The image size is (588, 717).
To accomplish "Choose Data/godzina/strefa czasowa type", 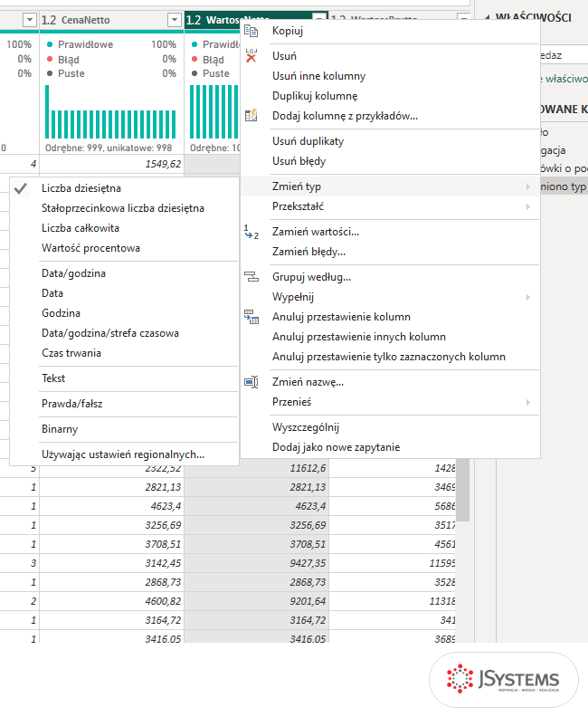I will [124, 333].
